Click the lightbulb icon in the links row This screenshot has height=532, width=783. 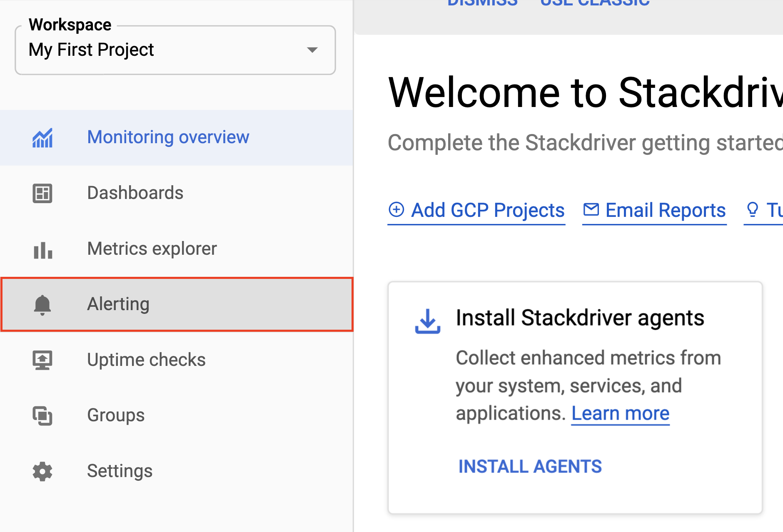click(x=753, y=209)
